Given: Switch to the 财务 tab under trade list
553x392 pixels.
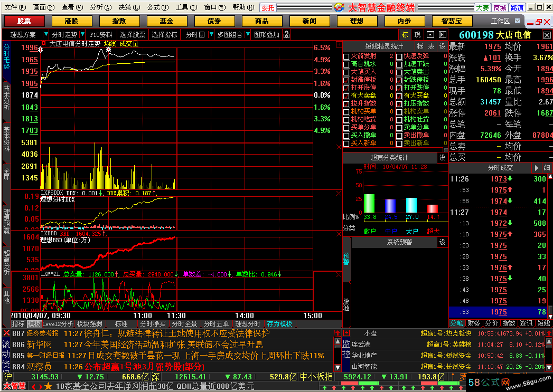Looking at the screenshot, I should (x=474, y=323).
